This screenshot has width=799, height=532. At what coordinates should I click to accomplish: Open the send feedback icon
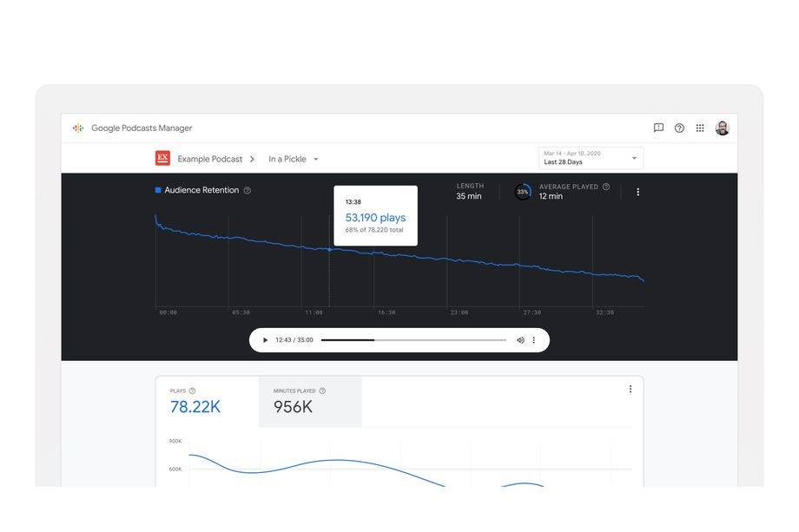coord(658,128)
